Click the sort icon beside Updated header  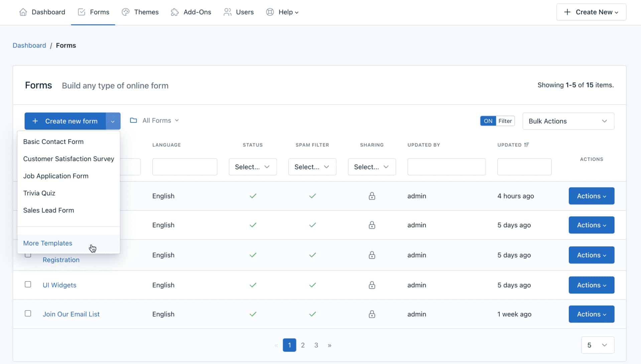(x=527, y=145)
